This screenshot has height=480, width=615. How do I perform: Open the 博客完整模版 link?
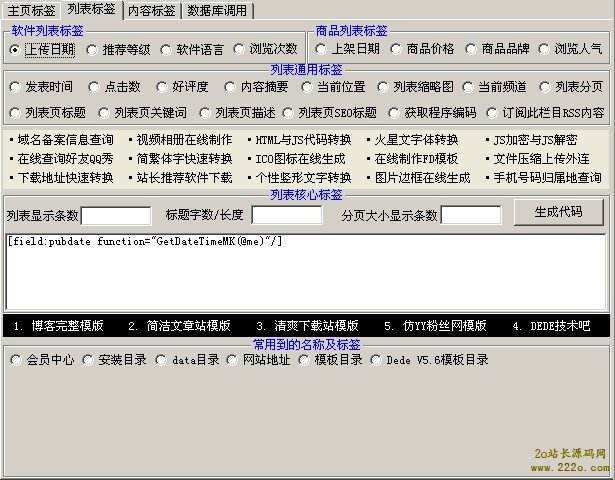[x=67, y=326]
